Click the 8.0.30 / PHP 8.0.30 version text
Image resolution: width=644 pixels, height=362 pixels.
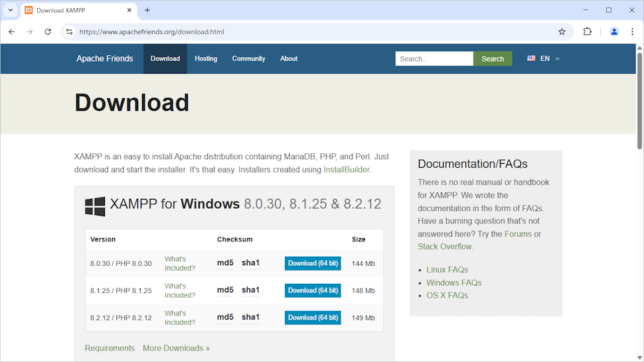click(x=121, y=264)
